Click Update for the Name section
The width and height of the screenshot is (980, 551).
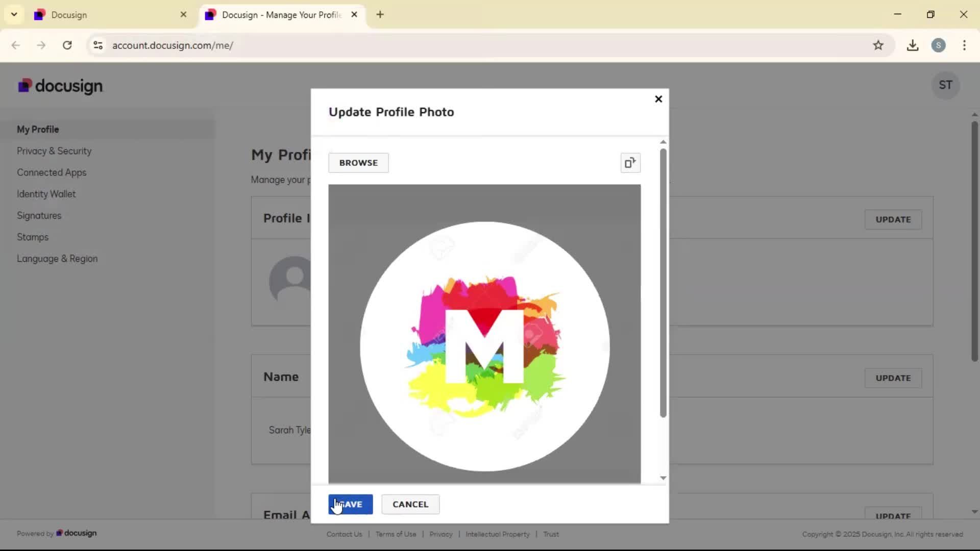tap(893, 378)
